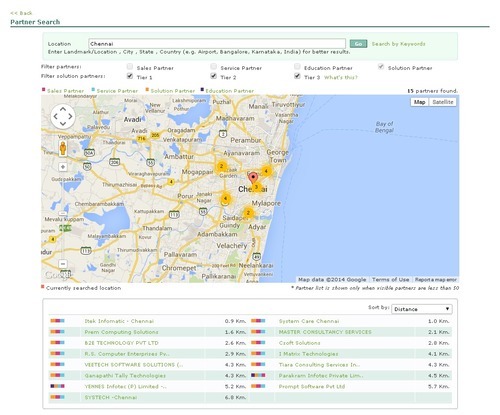Image resolution: width=500 pixels, height=415 pixels.
Task: Click the << Back link
Action: click(21, 13)
